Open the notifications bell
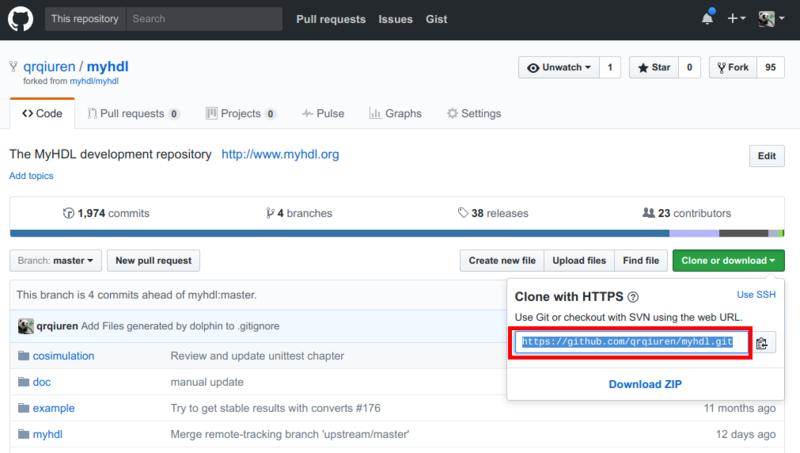This screenshot has width=800, height=453. [x=708, y=18]
